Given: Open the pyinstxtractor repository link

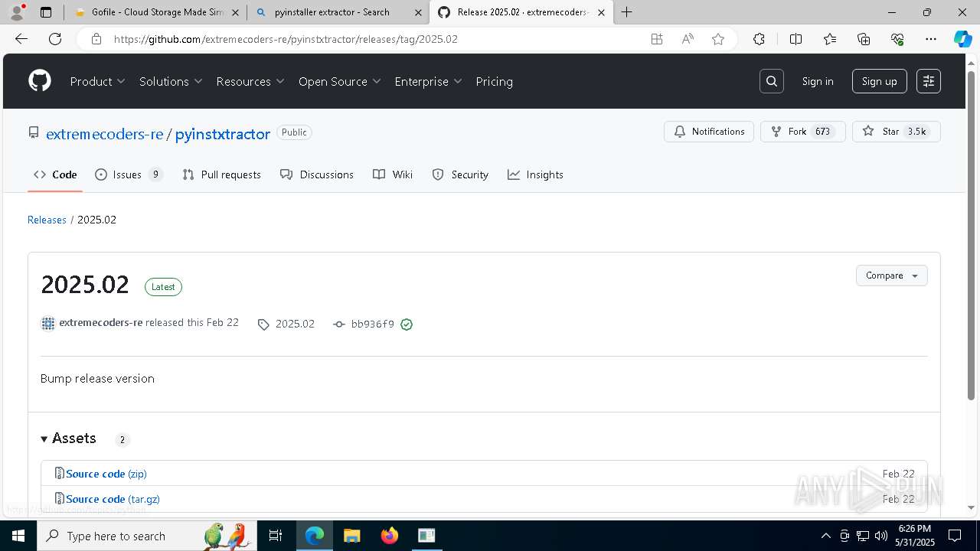Looking at the screenshot, I should (223, 134).
